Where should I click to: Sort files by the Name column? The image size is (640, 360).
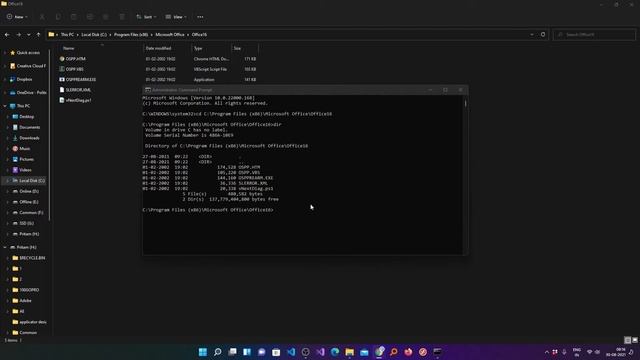100,48
